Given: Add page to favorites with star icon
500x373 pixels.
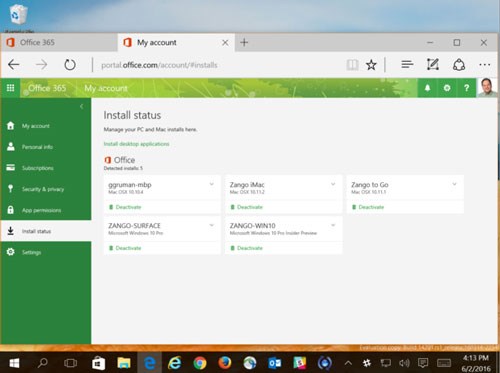Looking at the screenshot, I should coord(371,65).
